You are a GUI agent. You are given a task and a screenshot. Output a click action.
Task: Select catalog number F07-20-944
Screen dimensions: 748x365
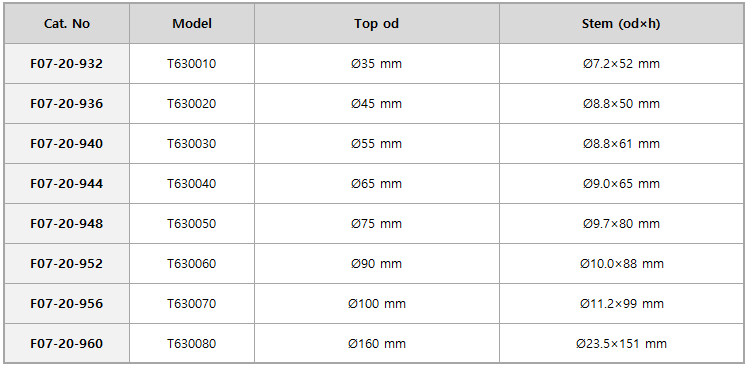click(x=67, y=184)
